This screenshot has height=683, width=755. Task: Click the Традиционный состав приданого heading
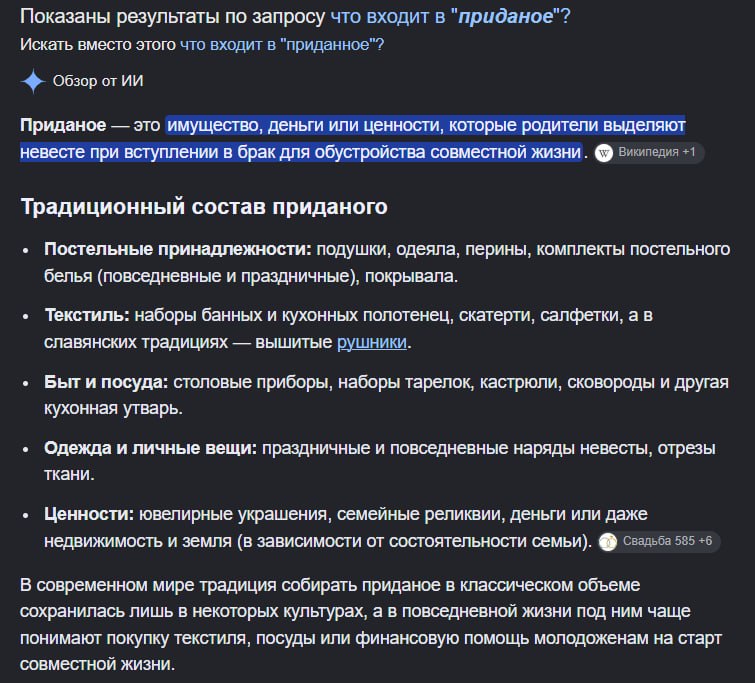(x=204, y=207)
